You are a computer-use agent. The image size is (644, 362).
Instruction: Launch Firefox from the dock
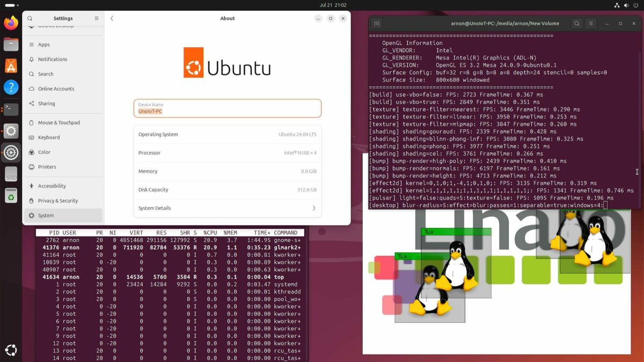coord(11,23)
